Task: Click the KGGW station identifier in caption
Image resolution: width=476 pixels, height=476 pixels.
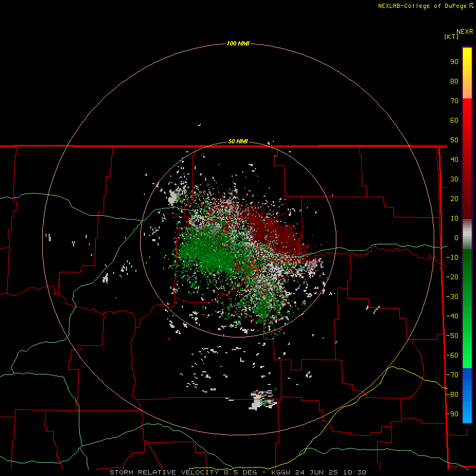Action: pos(282,472)
